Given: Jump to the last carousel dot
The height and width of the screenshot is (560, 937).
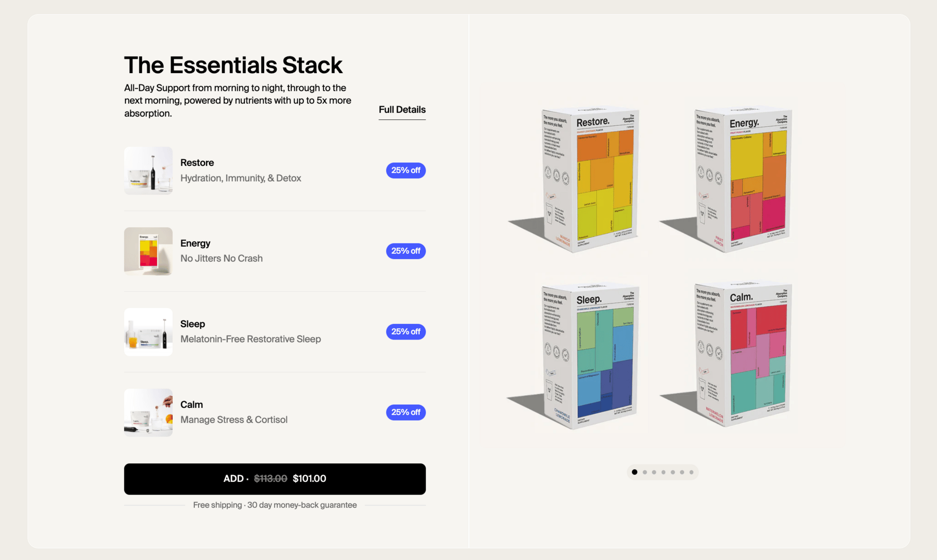Looking at the screenshot, I should click(x=692, y=472).
